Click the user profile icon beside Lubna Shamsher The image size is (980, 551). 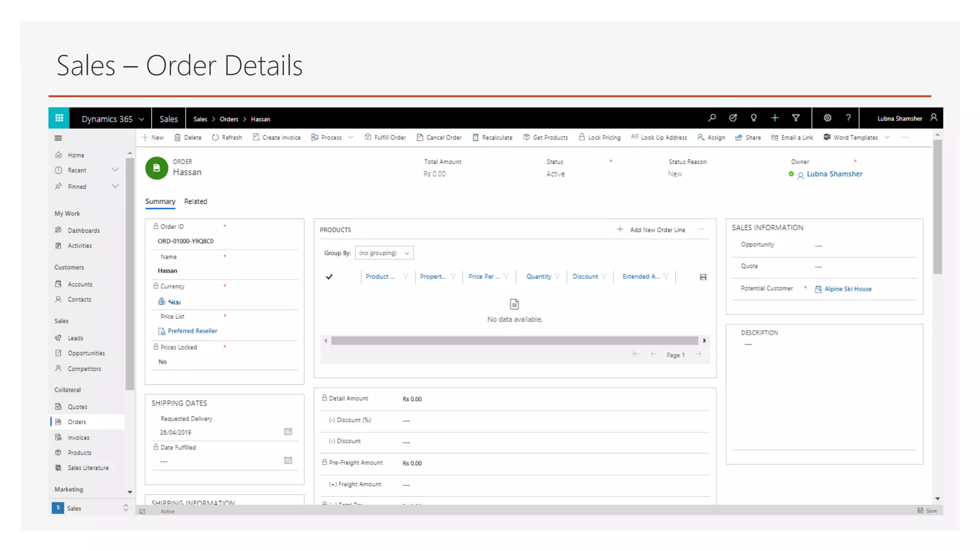[x=934, y=118]
